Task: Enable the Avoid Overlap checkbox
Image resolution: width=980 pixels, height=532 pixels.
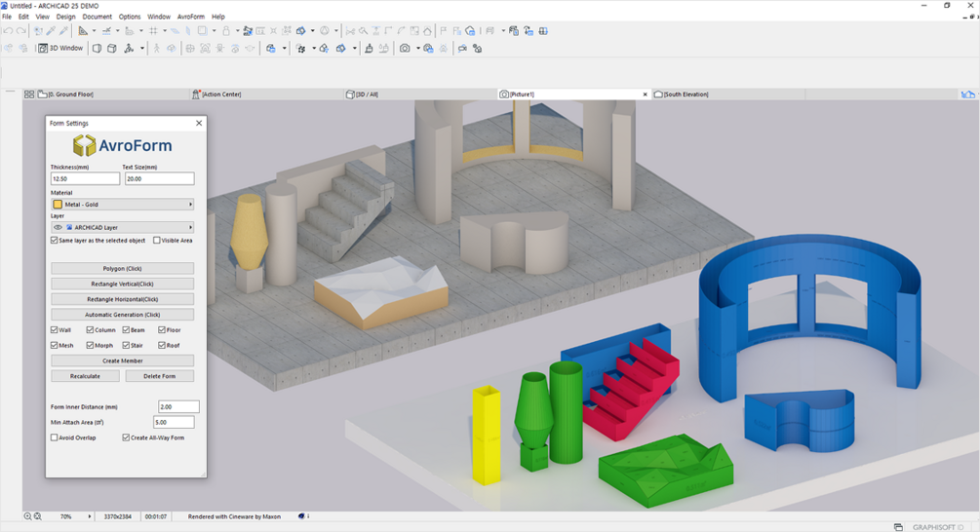Action: (x=55, y=437)
